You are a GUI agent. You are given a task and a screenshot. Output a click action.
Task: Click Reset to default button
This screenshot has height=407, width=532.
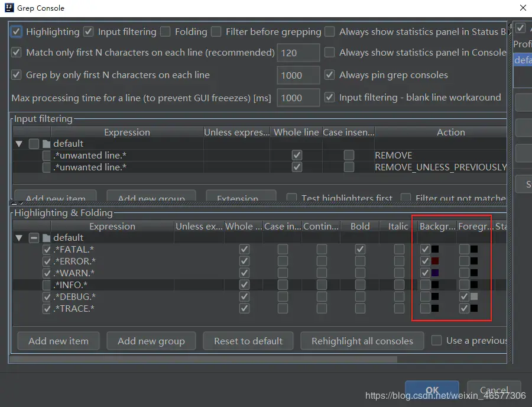pyautogui.click(x=248, y=341)
